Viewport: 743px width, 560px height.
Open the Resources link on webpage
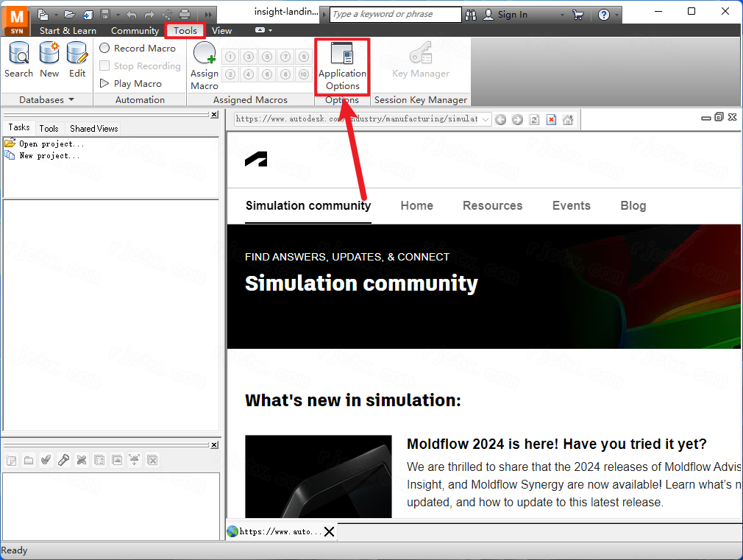click(492, 205)
